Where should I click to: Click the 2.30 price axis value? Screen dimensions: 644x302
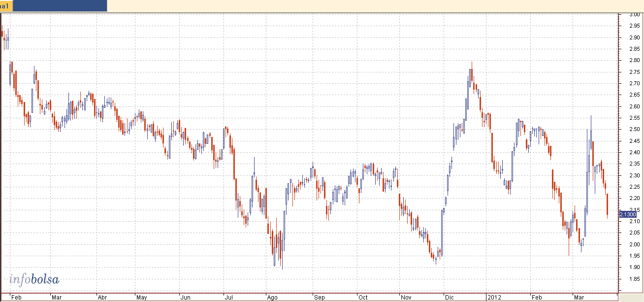(635, 175)
